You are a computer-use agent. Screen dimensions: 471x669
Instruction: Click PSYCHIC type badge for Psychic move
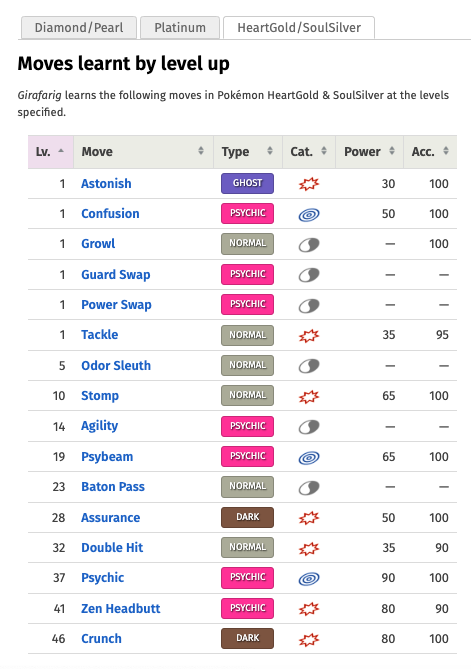(x=247, y=578)
